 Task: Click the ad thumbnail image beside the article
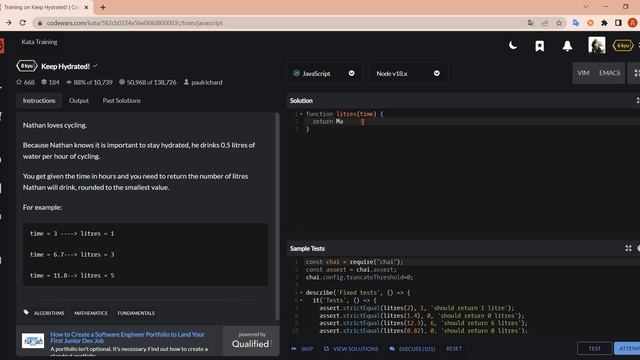point(33,340)
